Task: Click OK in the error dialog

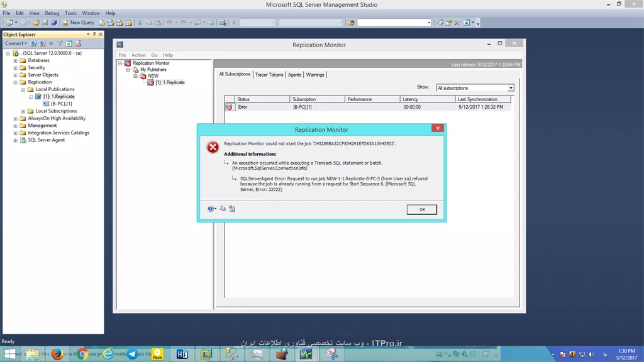Action: click(422, 210)
